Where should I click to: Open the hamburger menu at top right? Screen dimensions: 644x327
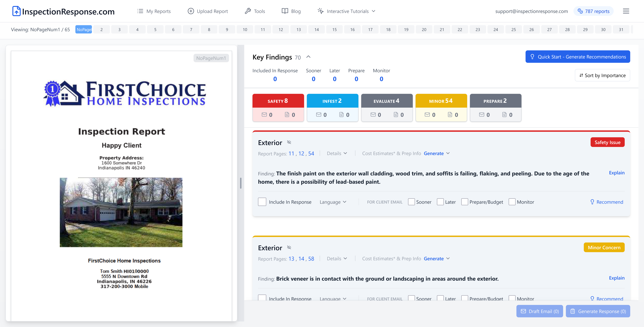click(x=626, y=11)
